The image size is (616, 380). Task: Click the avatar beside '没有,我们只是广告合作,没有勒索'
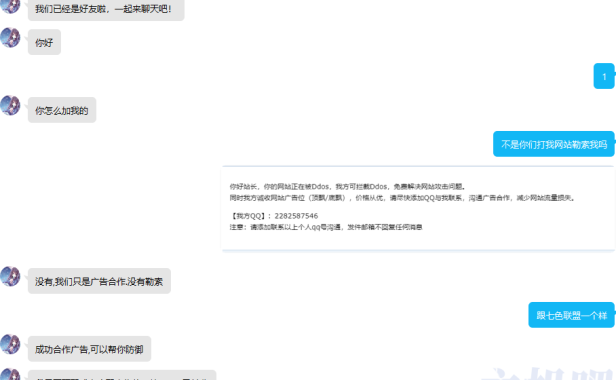pos(10,276)
